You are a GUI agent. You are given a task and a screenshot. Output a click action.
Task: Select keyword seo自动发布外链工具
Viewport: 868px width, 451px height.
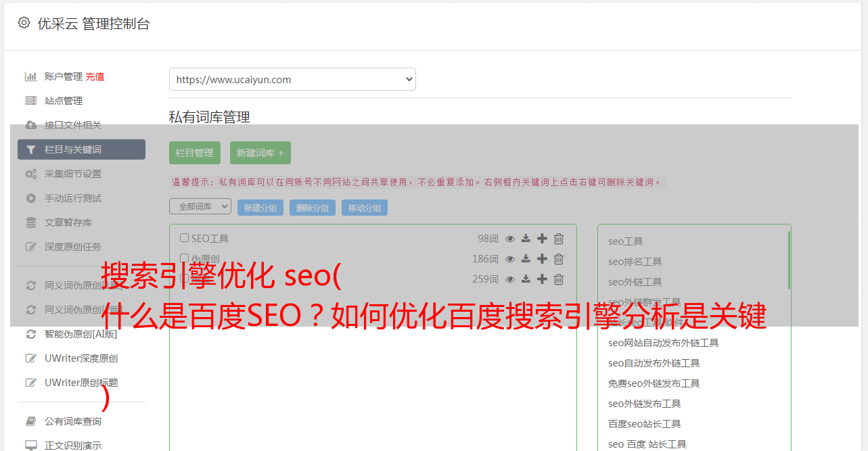654,363
